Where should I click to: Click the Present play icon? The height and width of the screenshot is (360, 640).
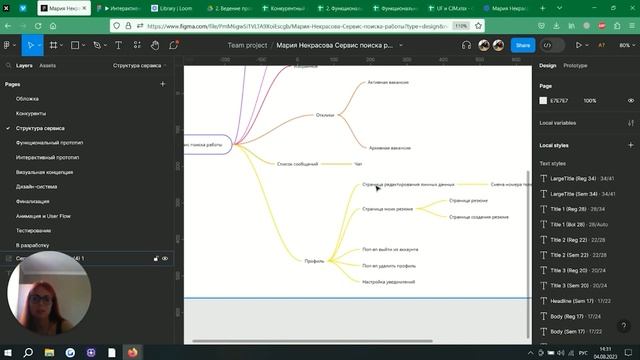[x=578, y=45]
